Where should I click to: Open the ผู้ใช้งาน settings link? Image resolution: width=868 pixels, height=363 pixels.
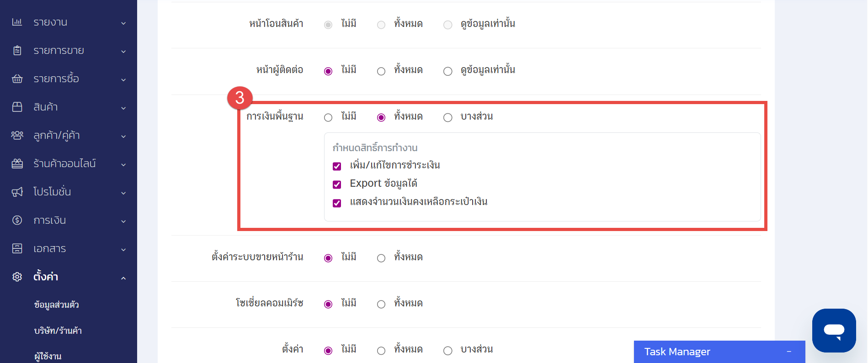point(48,356)
